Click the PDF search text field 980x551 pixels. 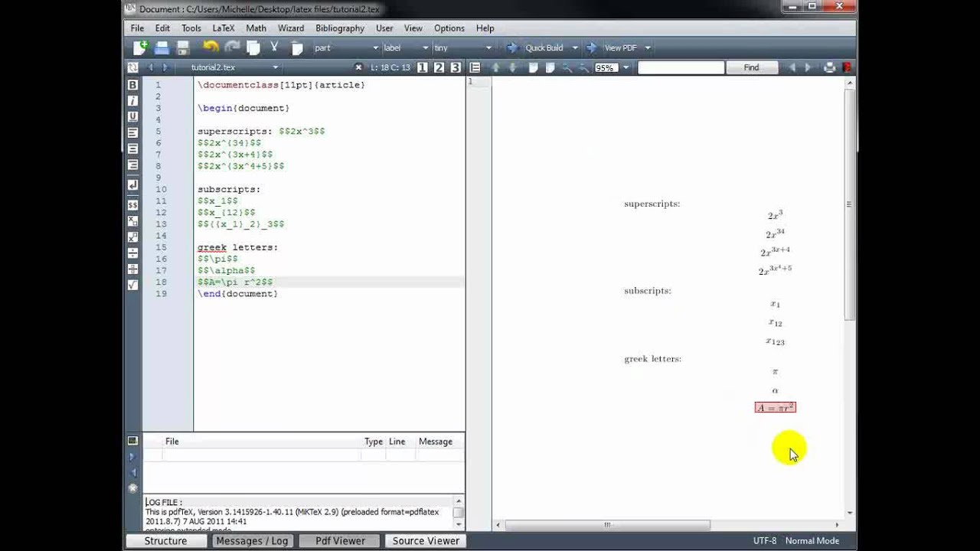(x=681, y=67)
